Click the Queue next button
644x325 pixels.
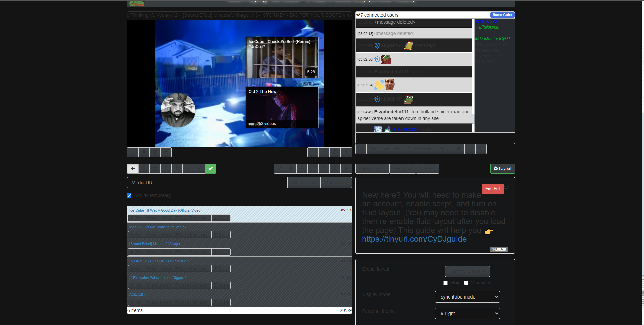coord(304,183)
